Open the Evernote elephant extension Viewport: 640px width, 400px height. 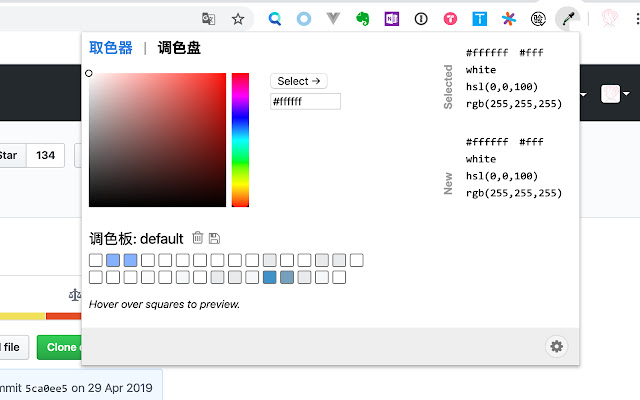362,19
